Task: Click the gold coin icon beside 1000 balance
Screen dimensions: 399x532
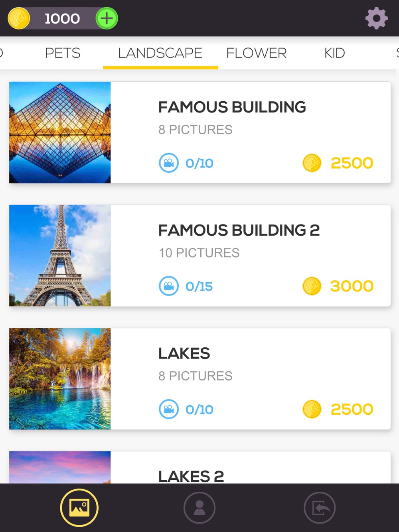Action: (x=19, y=18)
